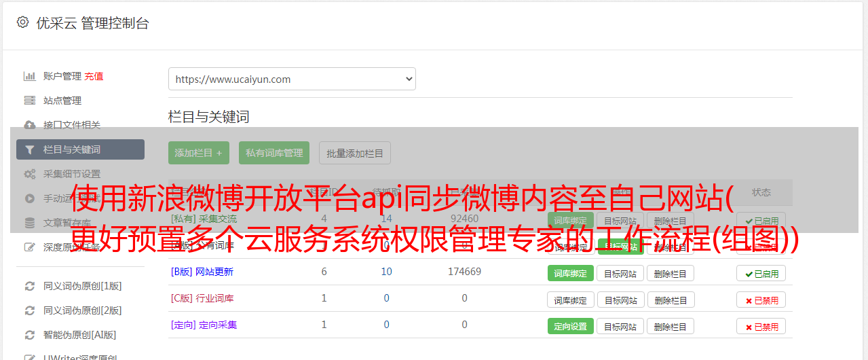The width and height of the screenshot is (868, 360).
Task: Click 删除栏目 in the 采集交流 row
Action: tap(671, 221)
